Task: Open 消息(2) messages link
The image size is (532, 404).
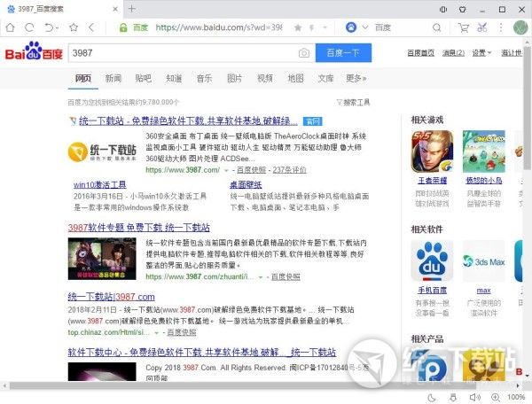Action: point(453,53)
